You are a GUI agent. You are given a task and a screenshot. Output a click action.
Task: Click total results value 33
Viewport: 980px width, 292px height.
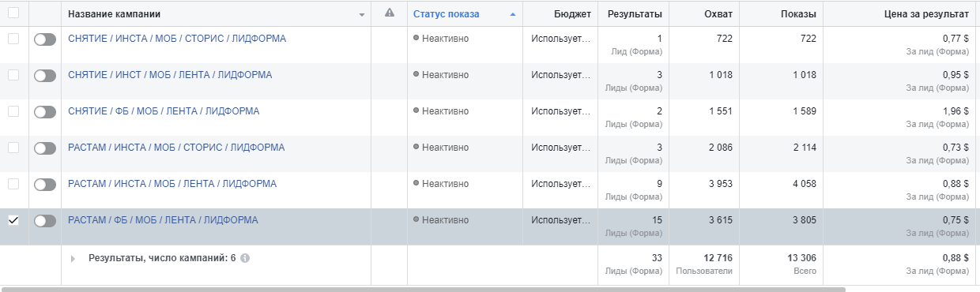(x=657, y=258)
